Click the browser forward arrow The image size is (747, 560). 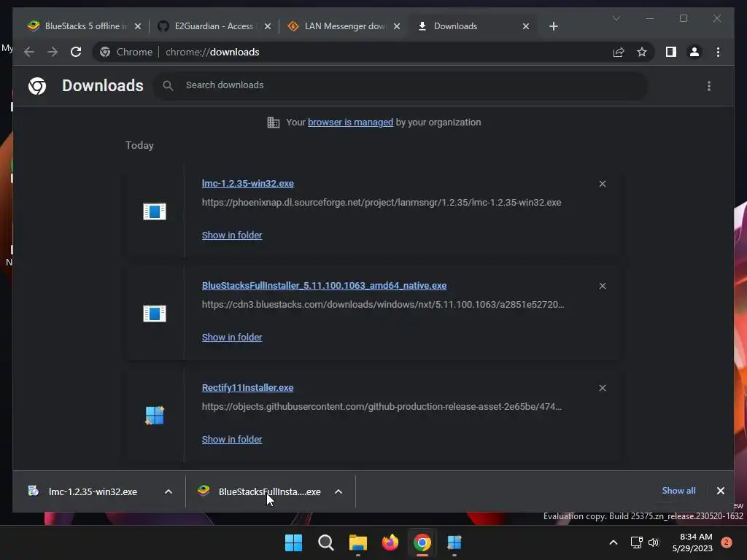point(53,52)
